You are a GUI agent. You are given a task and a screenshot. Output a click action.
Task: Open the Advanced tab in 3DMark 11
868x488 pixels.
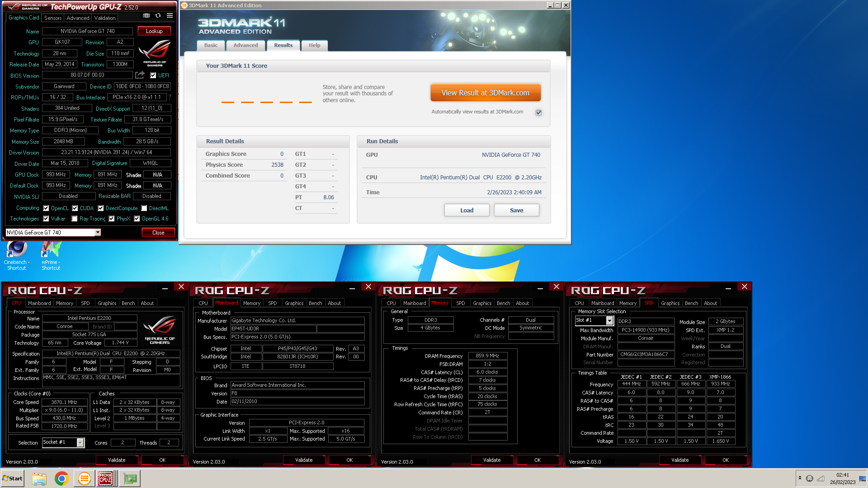click(245, 45)
